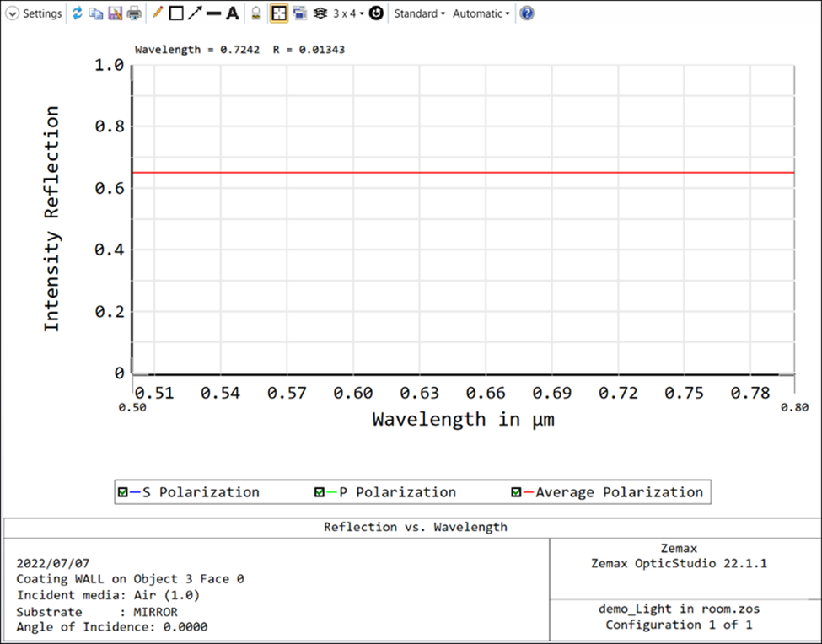
Task: Click the lock window icon
Action: click(x=256, y=13)
